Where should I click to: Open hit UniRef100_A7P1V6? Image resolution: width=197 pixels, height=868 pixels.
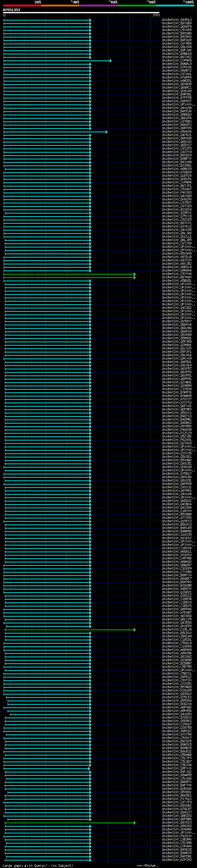coord(177,67)
